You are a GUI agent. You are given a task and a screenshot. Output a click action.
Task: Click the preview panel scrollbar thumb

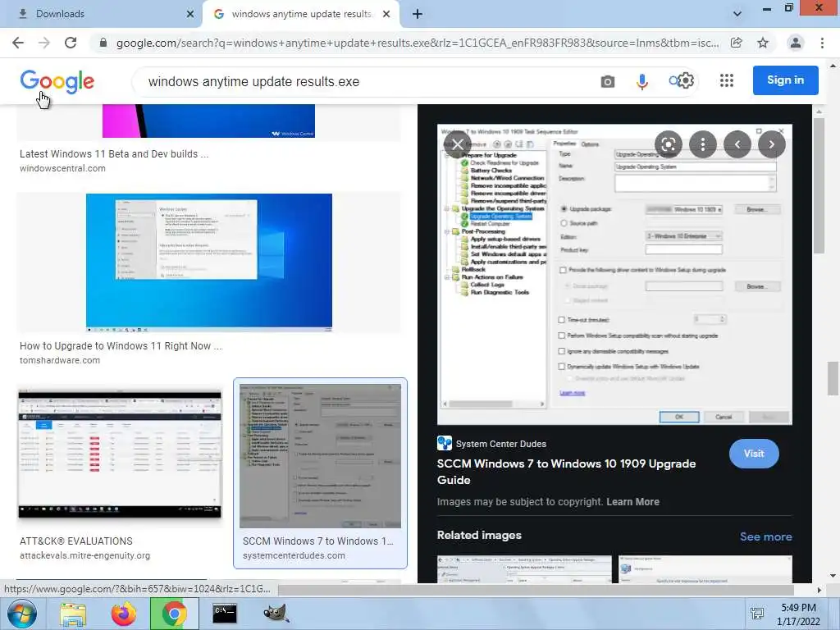click(x=819, y=185)
